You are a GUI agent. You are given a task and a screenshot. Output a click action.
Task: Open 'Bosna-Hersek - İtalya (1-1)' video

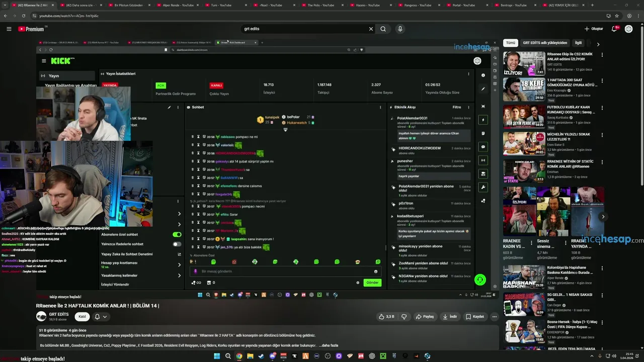click(524, 330)
